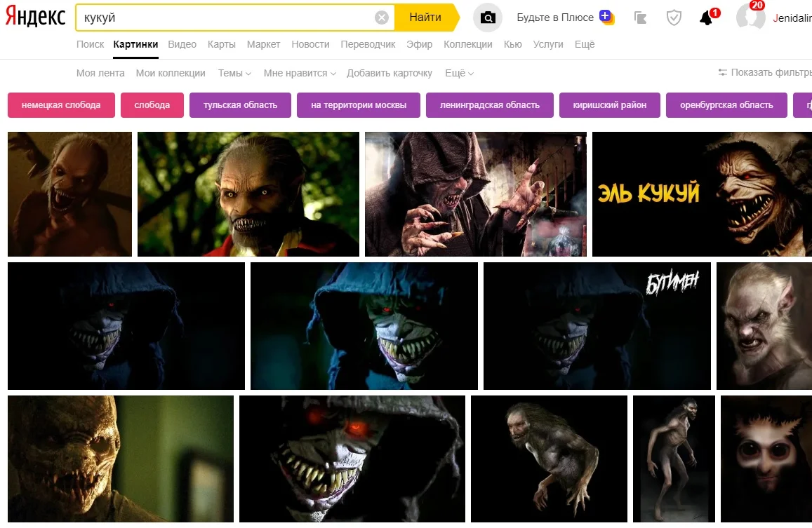Open notifications via the bell icon
The width and height of the screenshot is (812, 528).
point(705,17)
